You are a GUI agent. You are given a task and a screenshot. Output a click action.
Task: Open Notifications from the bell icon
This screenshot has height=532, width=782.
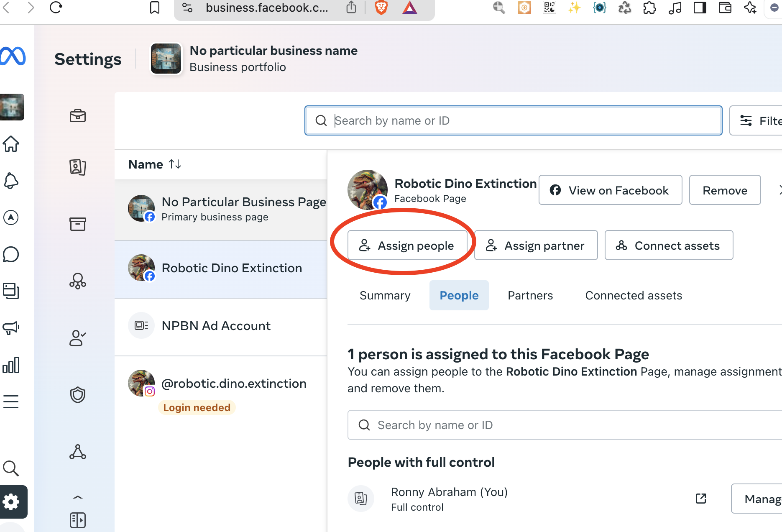(x=11, y=181)
